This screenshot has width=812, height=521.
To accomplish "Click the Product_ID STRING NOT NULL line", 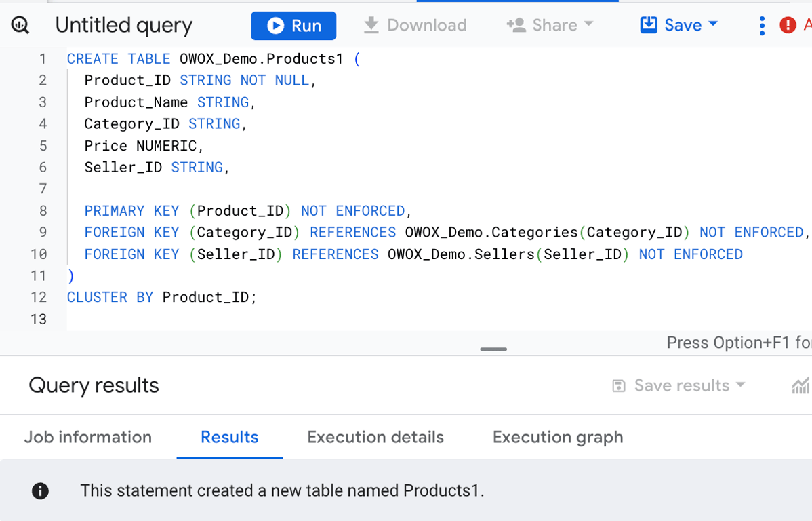I will click(x=201, y=80).
